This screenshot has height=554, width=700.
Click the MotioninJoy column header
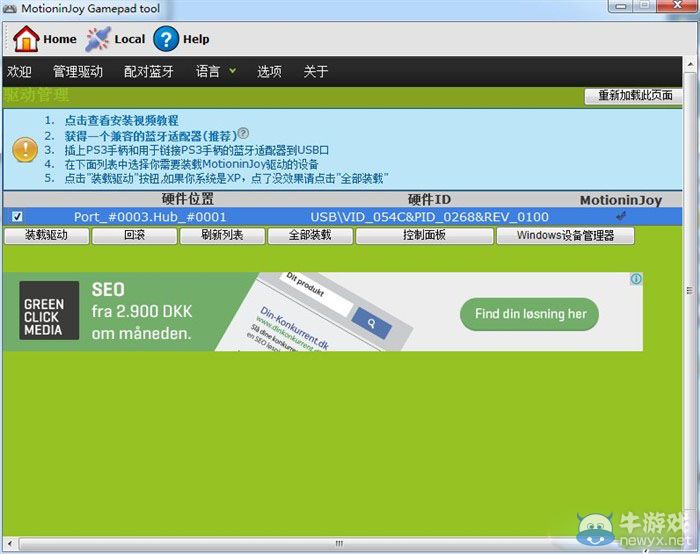click(x=621, y=200)
